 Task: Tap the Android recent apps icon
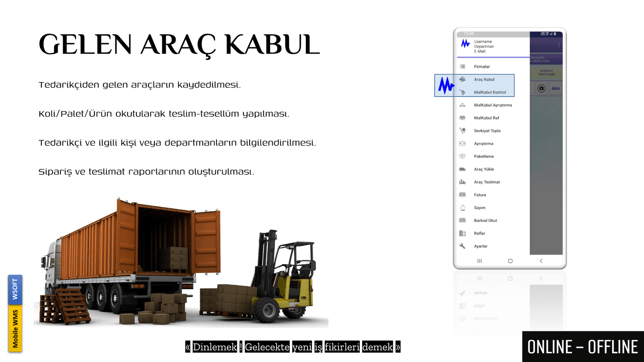[479, 261]
